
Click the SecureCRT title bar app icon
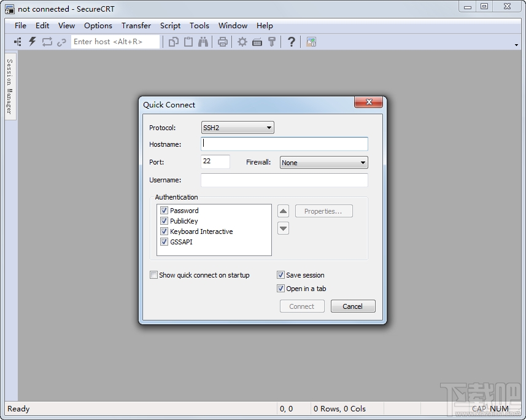point(10,9)
